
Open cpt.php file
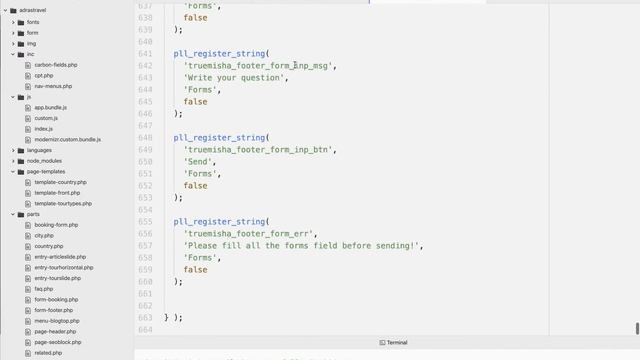44,76
